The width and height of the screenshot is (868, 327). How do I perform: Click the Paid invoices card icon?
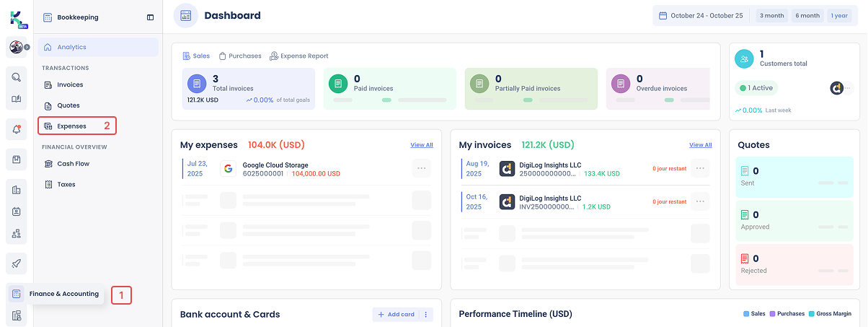pos(339,84)
